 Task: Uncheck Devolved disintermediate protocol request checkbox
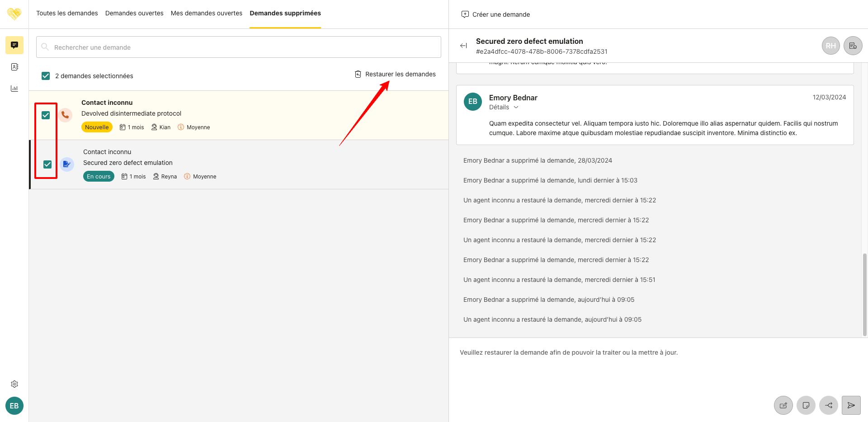point(46,115)
